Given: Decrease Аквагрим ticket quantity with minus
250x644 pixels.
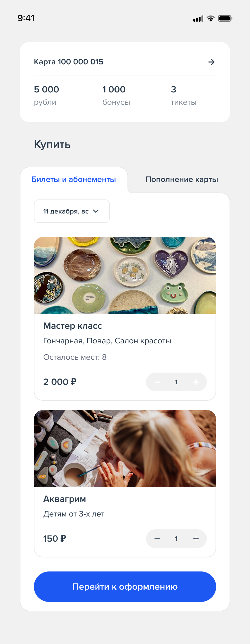Looking at the screenshot, I should click(x=157, y=539).
